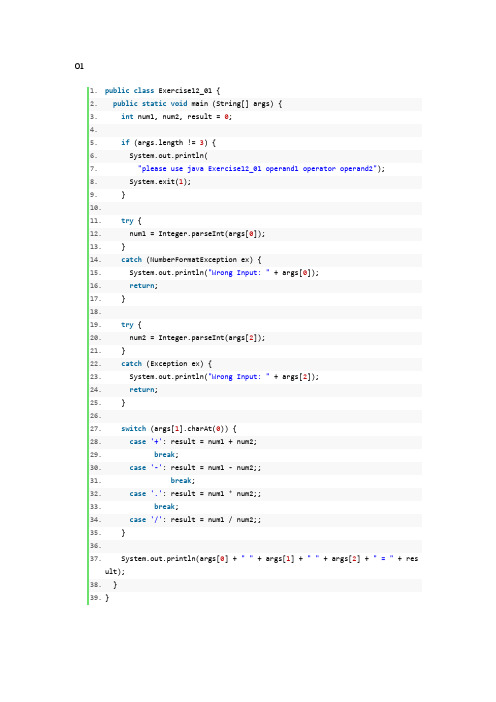Click "case '-': result = num1 - num2;;"
The image size is (496, 702).
(x=195, y=467)
